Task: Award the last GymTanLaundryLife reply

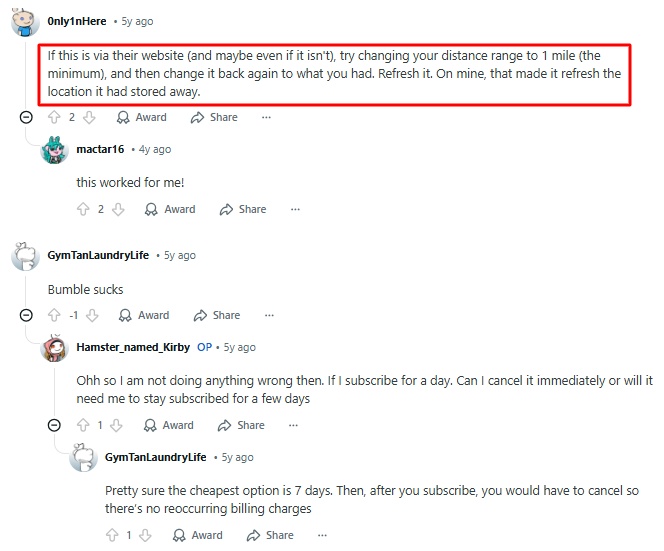Action: click(x=198, y=535)
